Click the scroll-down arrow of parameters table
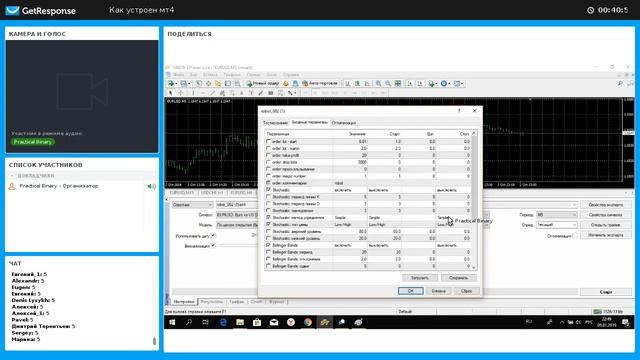Image resolution: width=640 pixels, height=360 pixels. 473,267
